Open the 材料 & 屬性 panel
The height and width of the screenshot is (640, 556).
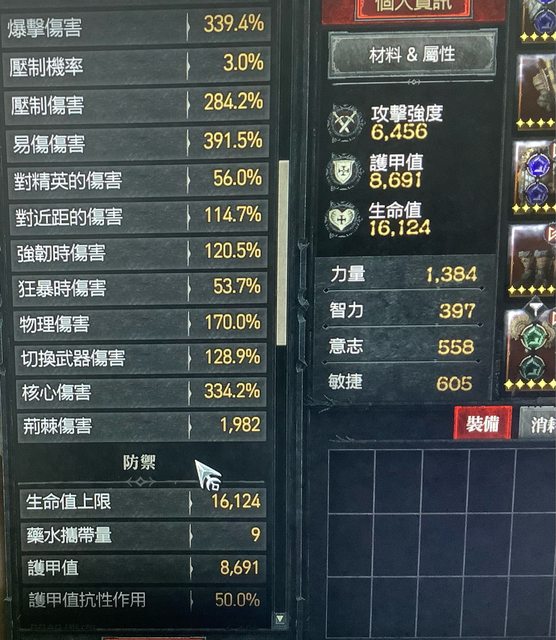413,54
